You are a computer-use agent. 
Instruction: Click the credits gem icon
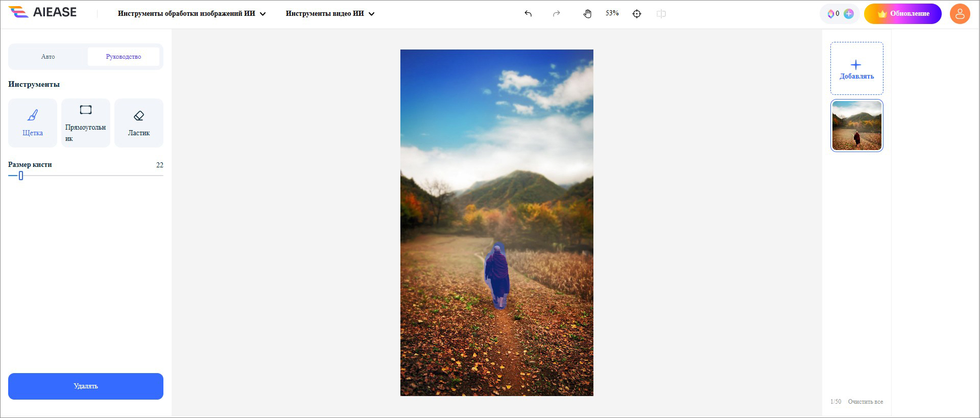(831, 14)
